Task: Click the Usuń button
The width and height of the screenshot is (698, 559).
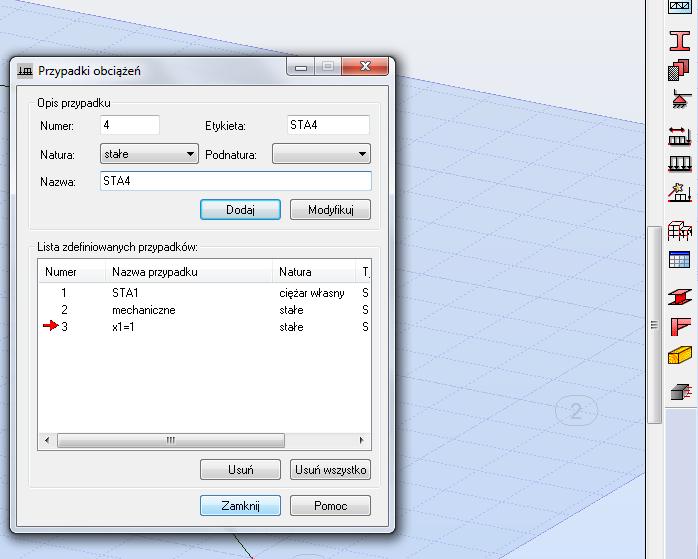Action: (240, 470)
